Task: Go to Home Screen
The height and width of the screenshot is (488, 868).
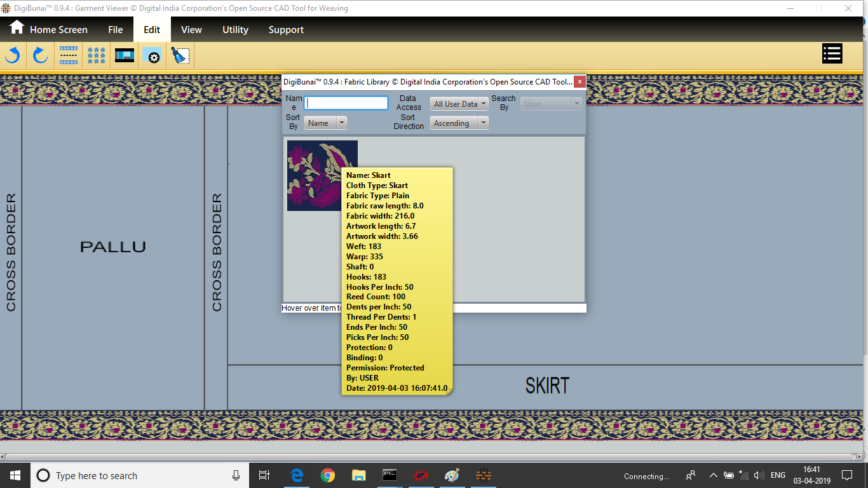Action: [49, 29]
